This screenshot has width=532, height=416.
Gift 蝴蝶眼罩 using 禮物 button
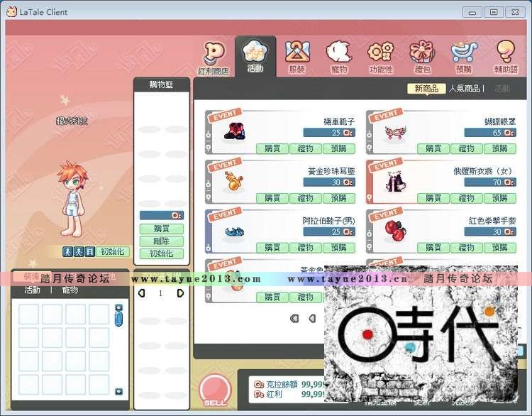467,148
